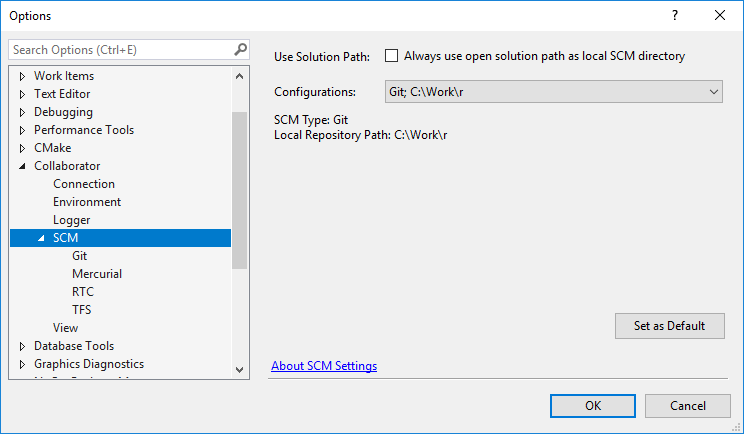Click the Search Options input field
This screenshot has width=744, height=434.
point(120,49)
